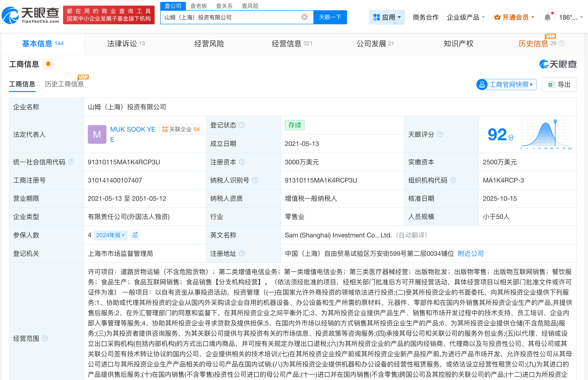Screen dimensions: 588x380
Task: Click the alert bell beside 工商信息
Action: [48, 64]
